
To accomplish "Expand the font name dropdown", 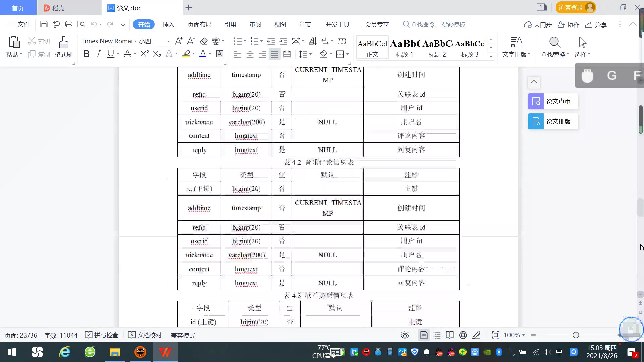I will 135,41.
